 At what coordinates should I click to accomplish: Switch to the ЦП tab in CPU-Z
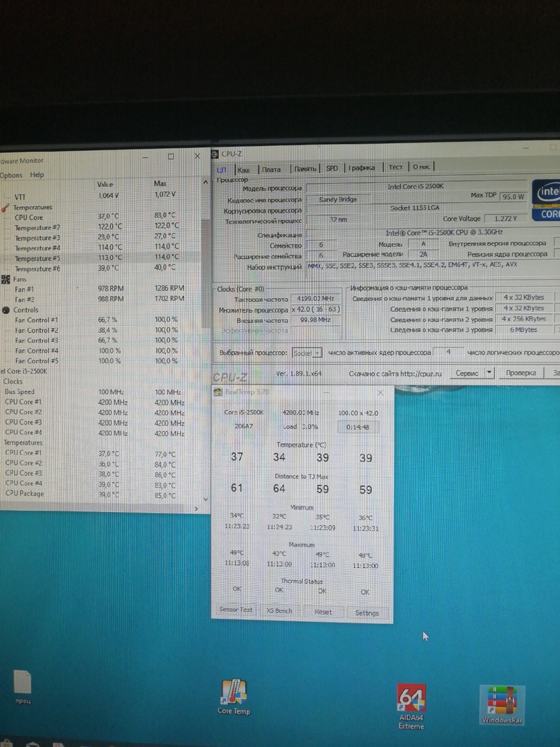[223, 169]
